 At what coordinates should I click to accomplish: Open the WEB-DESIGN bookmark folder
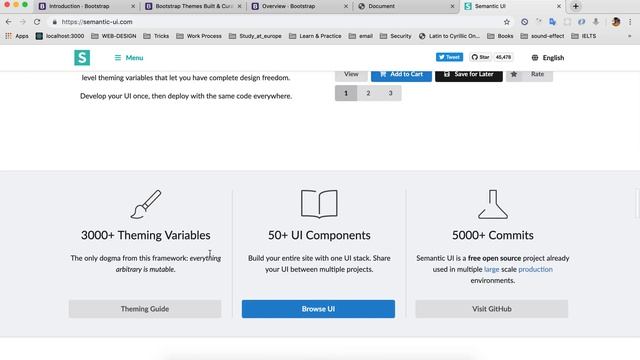click(113, 36)
